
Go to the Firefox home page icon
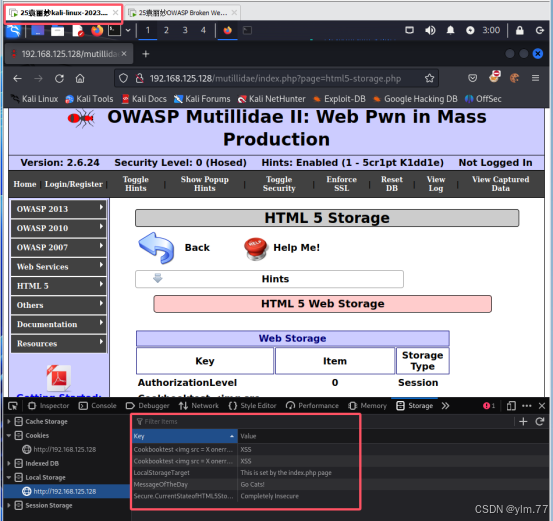pyautogui.click(x=80, y=78)
